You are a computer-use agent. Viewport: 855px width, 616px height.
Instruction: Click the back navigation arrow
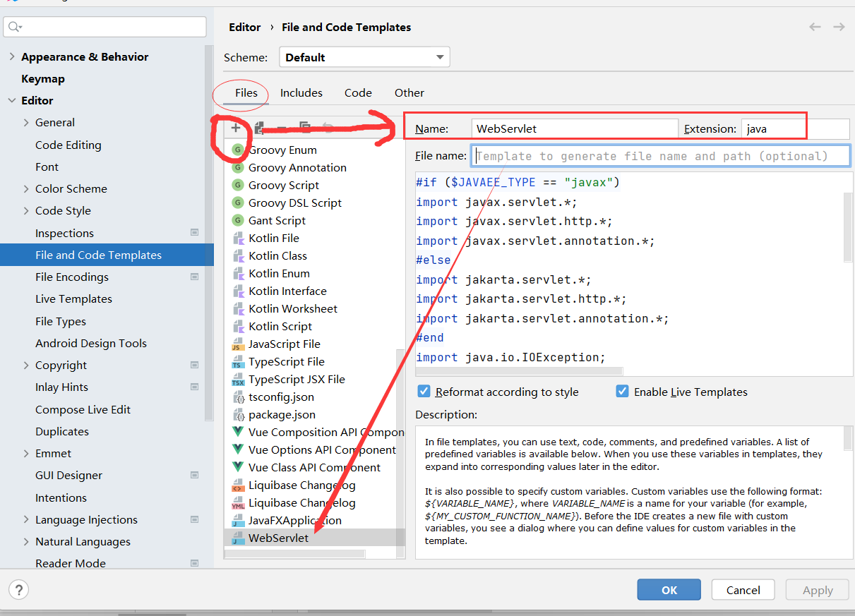[x=815, y=27]
